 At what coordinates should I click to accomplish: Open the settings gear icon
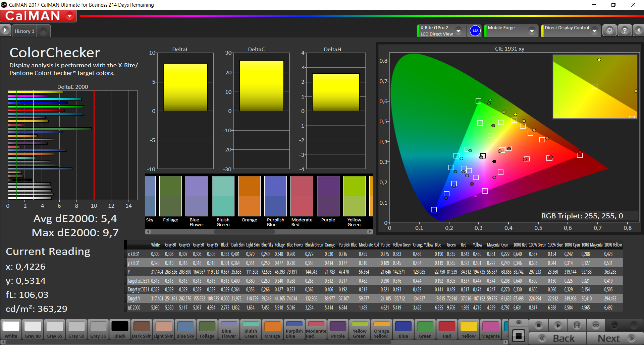coord(609,31)
